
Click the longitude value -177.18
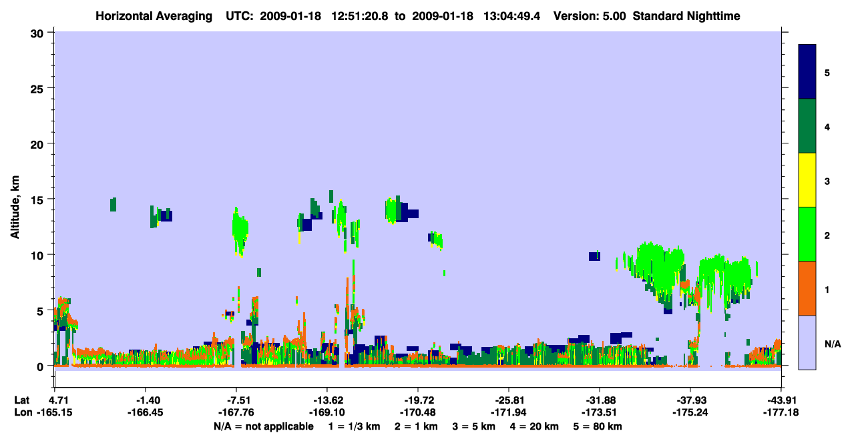click(x=781, y=413)
